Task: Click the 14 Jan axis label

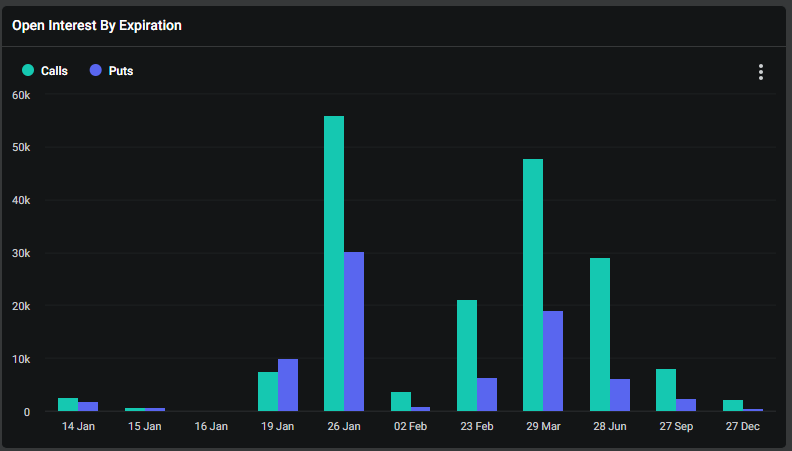Action: click(x=78, y=426)
